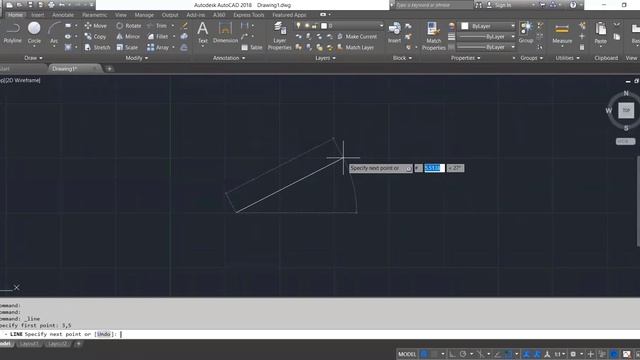The height and width of the screenshot is (360, 640).
Task: Click the Erase tool icon
Action: pyautogui.click(x=184, y=26)
